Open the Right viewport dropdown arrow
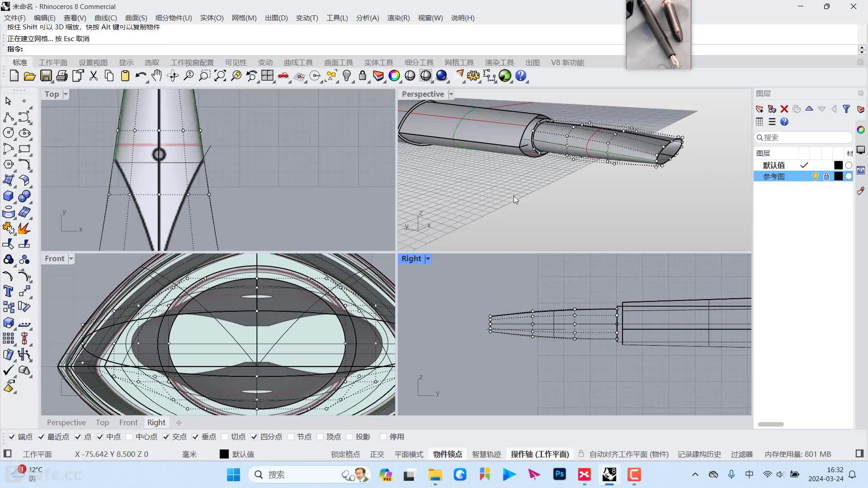 click(428, 258)
